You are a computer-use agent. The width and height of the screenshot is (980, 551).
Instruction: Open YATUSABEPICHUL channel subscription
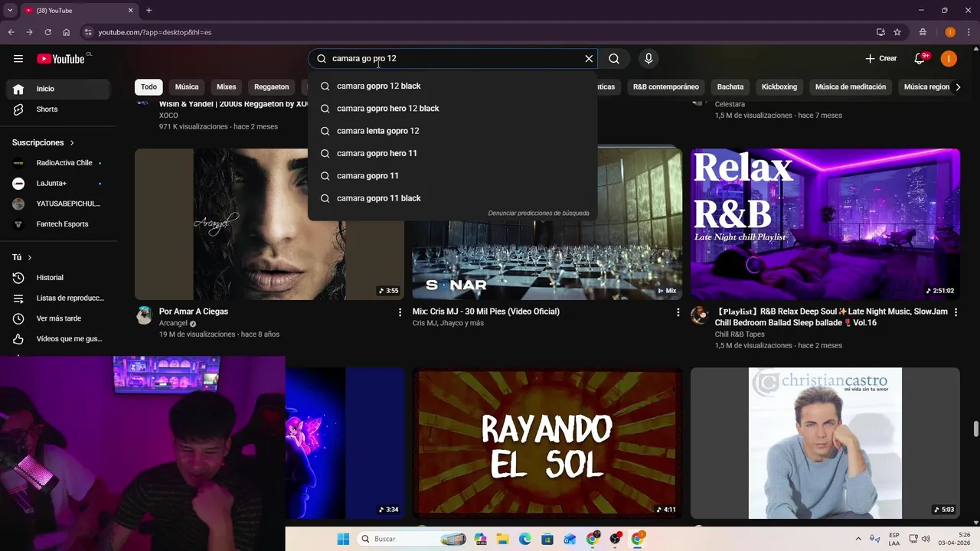point(58,204)
